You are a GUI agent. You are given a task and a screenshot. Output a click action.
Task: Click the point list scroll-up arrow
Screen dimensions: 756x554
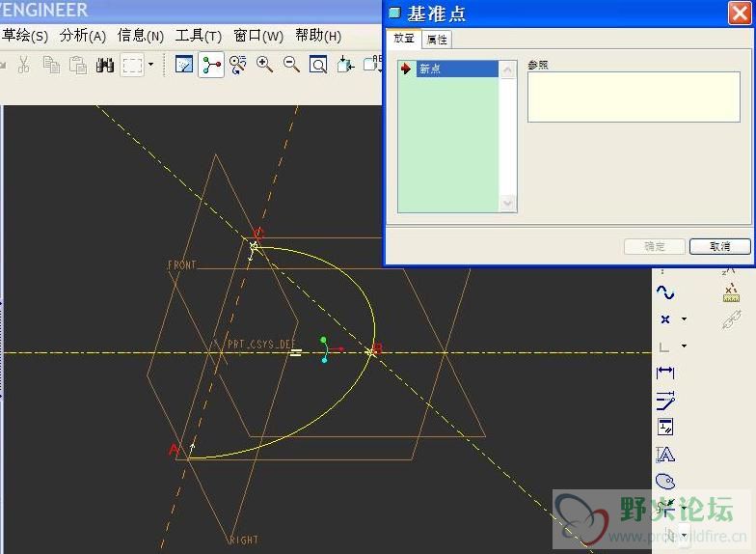coord(507,69)
